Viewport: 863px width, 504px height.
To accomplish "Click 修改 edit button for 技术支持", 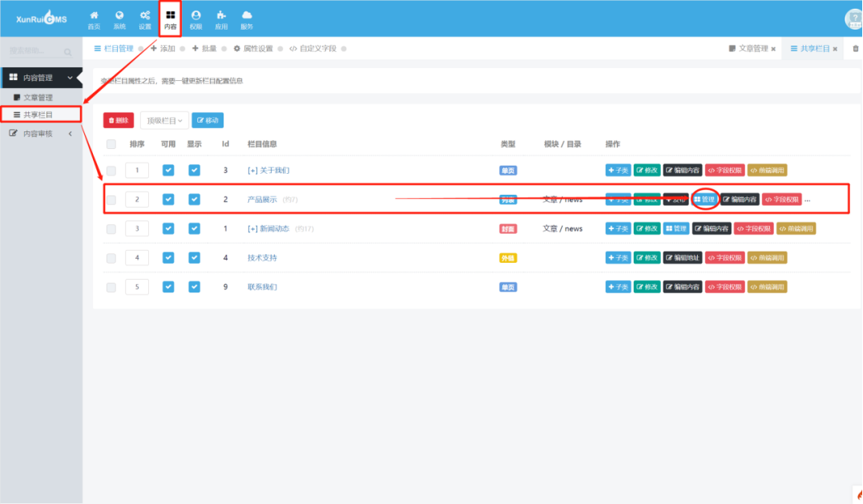I will (647, 257).
